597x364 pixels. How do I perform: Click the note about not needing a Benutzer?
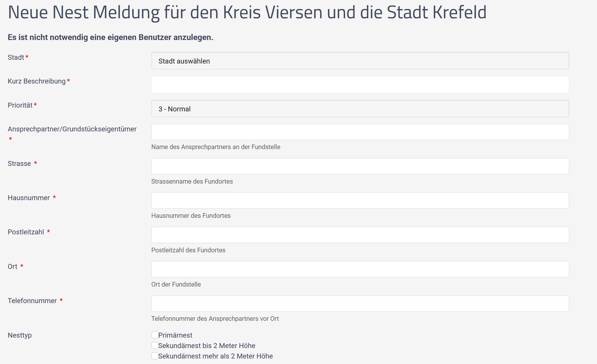click(x=111, y=37)
